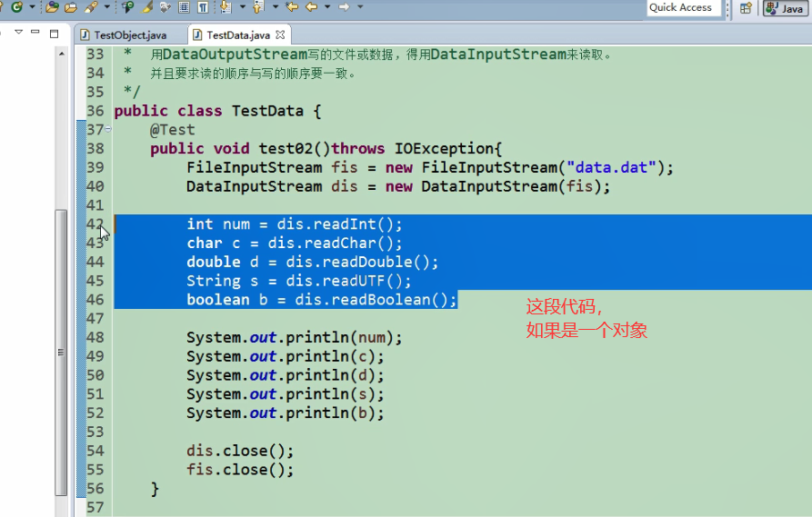
Task: Click the class name TestData on line 36
Action: click(267, 111)
